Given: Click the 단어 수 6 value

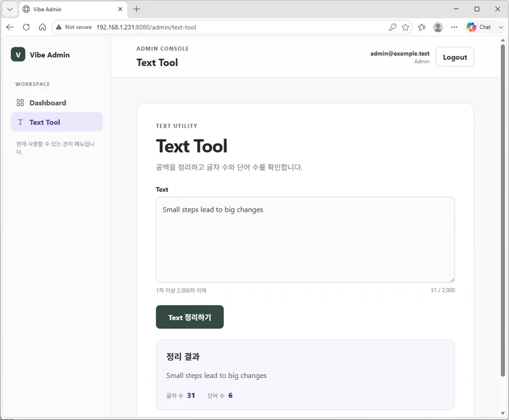Looking at the screenshot, I should (x=230, y=395).
